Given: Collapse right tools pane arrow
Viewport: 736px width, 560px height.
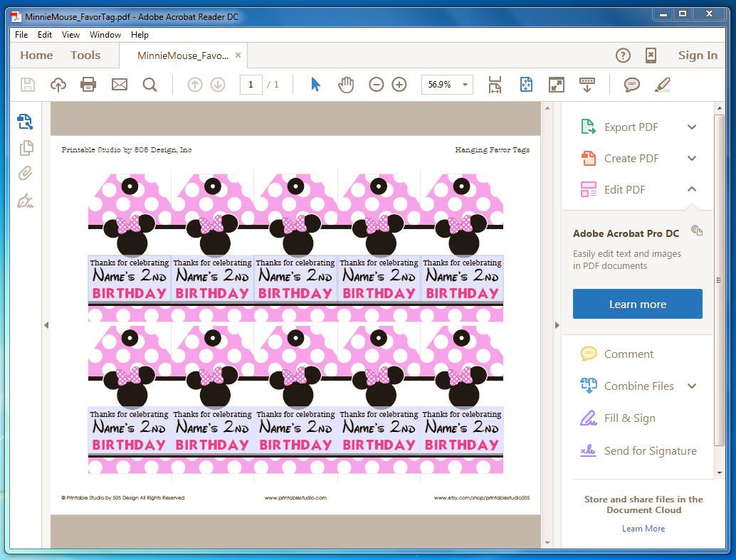Looking at the screenshot, I should pyautogui.click(x=557, y=324).
